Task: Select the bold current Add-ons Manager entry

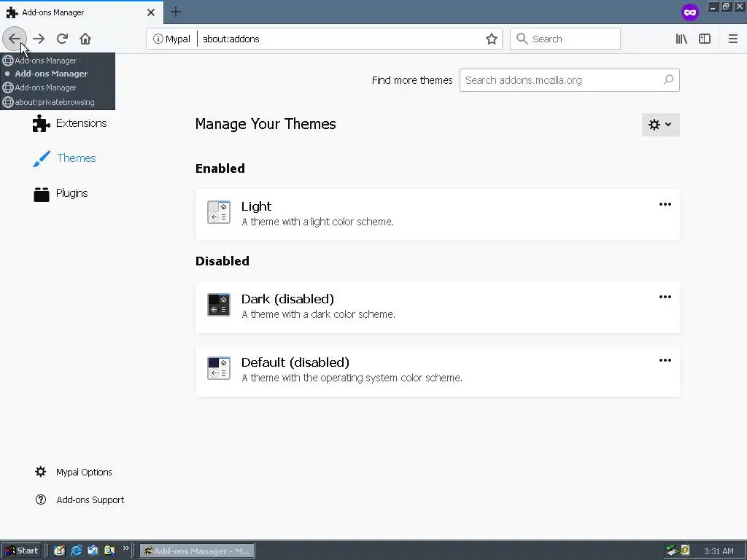Action: pos(58,74)
